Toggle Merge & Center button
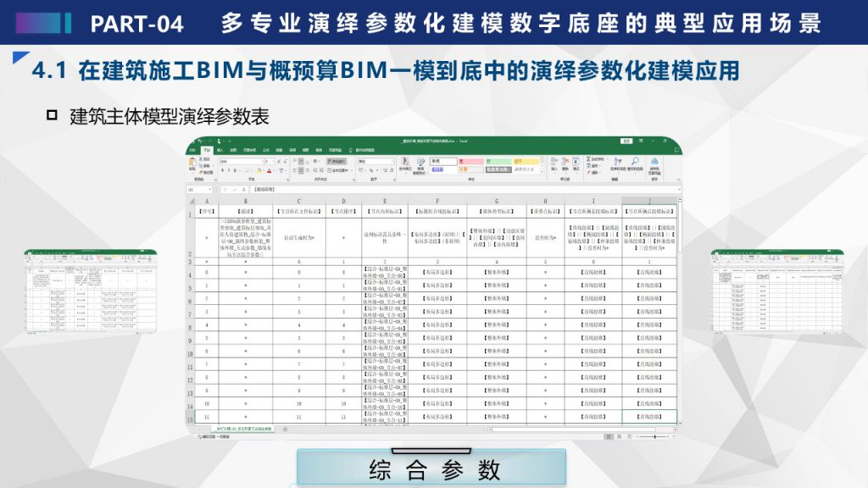Screen dimensions: 868x488 point(337,169)
